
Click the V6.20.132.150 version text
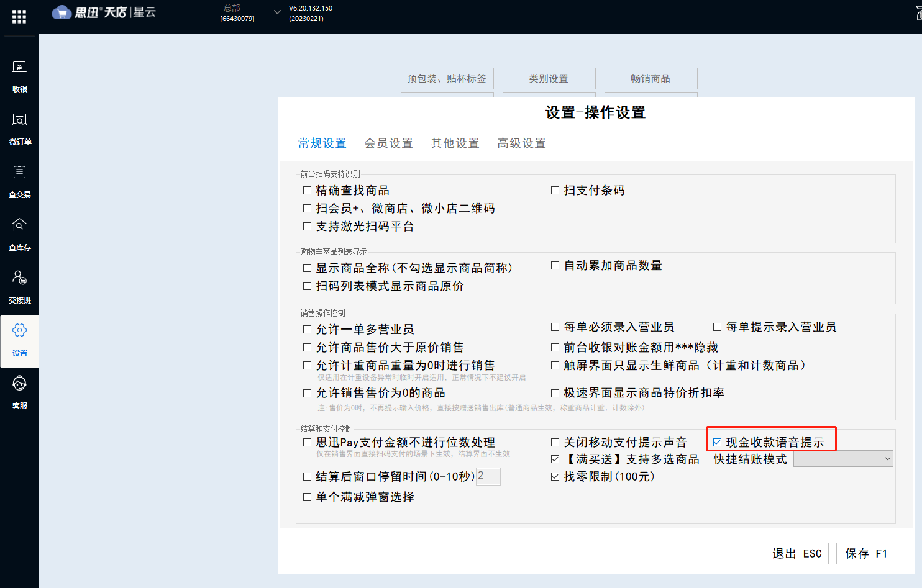tap(311, 8)
